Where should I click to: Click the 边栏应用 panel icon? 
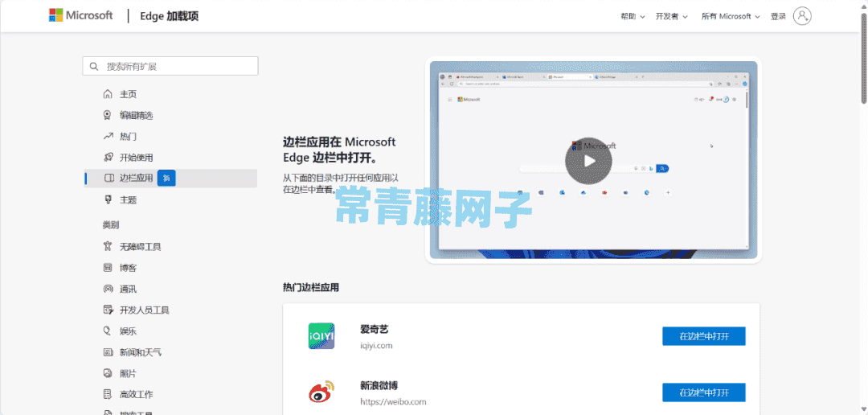point(108,179)
